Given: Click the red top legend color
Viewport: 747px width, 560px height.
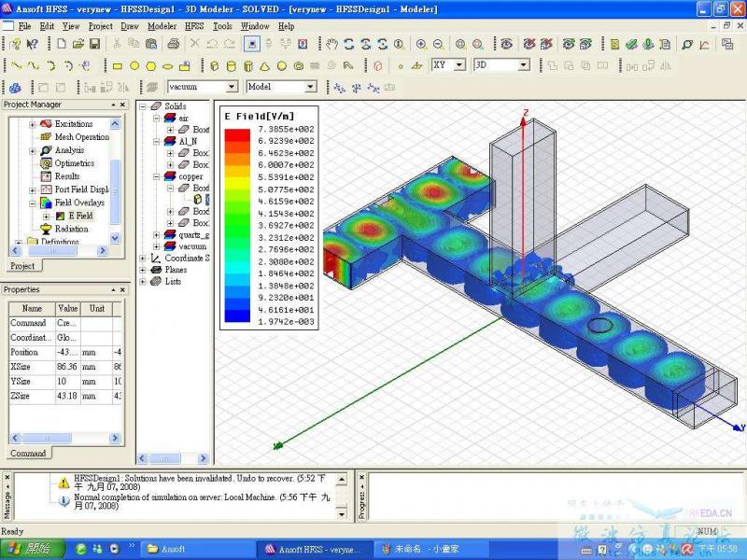Looking at the screenshot, I should (x=237, y=134).
